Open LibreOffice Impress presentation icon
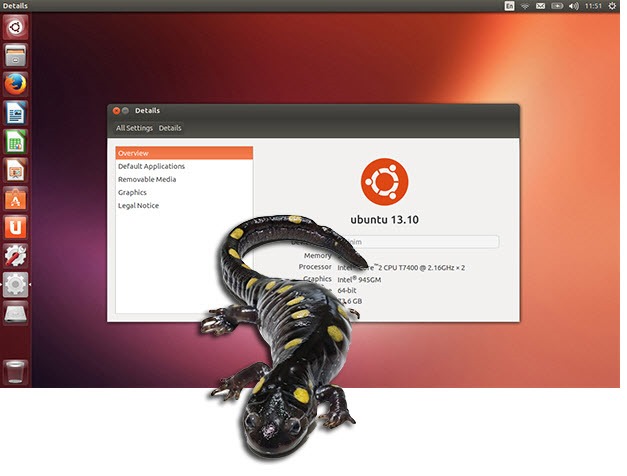Image resolution: width=627 pixels, height=476 pixels. (x=16, y=170)
